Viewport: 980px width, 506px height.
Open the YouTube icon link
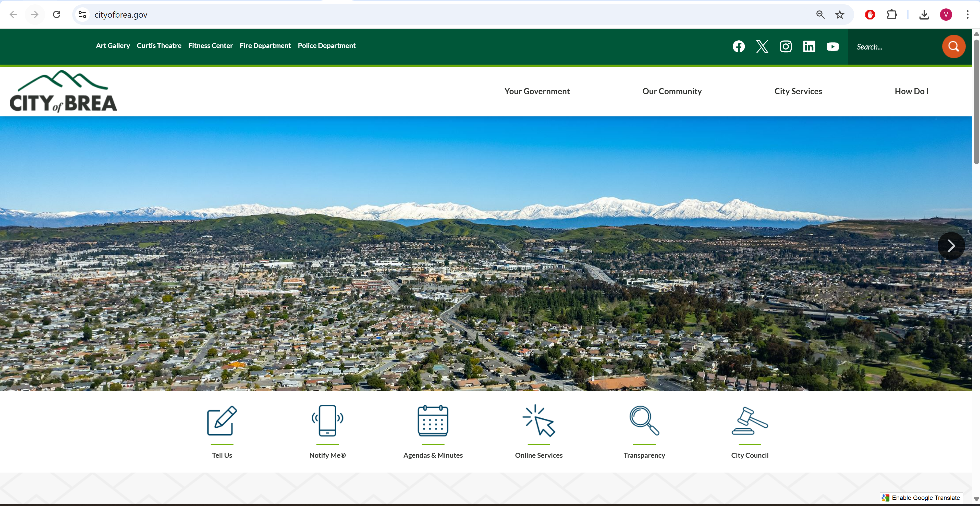point(832,46)
